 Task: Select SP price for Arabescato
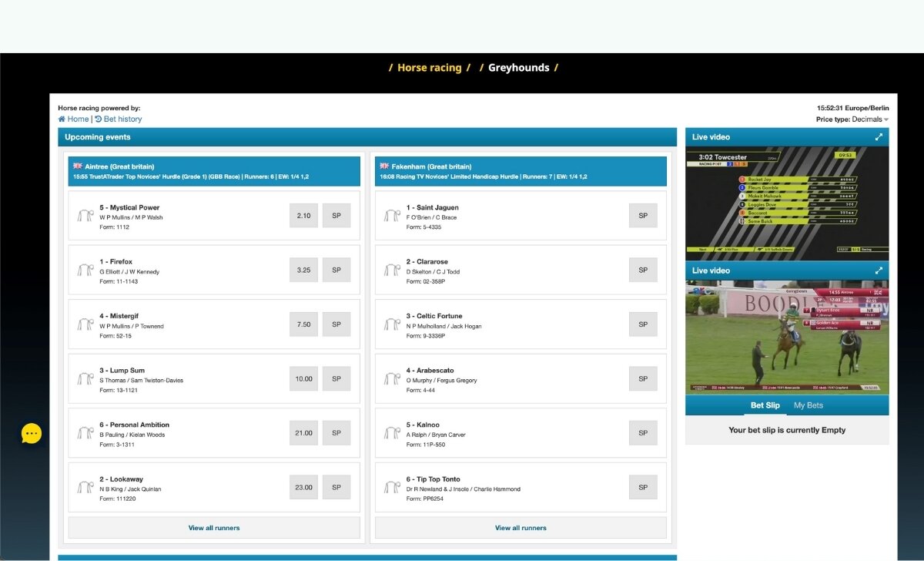tap(643, 378)
